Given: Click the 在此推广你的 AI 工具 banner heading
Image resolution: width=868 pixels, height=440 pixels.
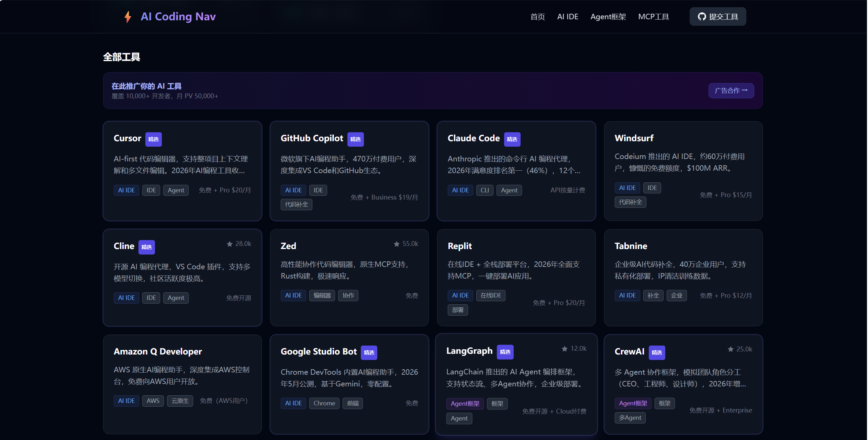Looking at the screenshot, I should (146, 86).
